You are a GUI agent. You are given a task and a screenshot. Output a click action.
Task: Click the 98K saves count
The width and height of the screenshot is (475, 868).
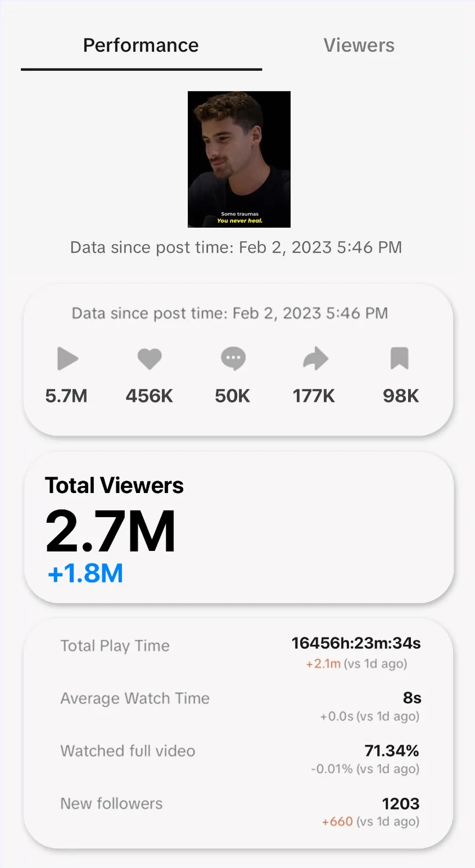401,396
